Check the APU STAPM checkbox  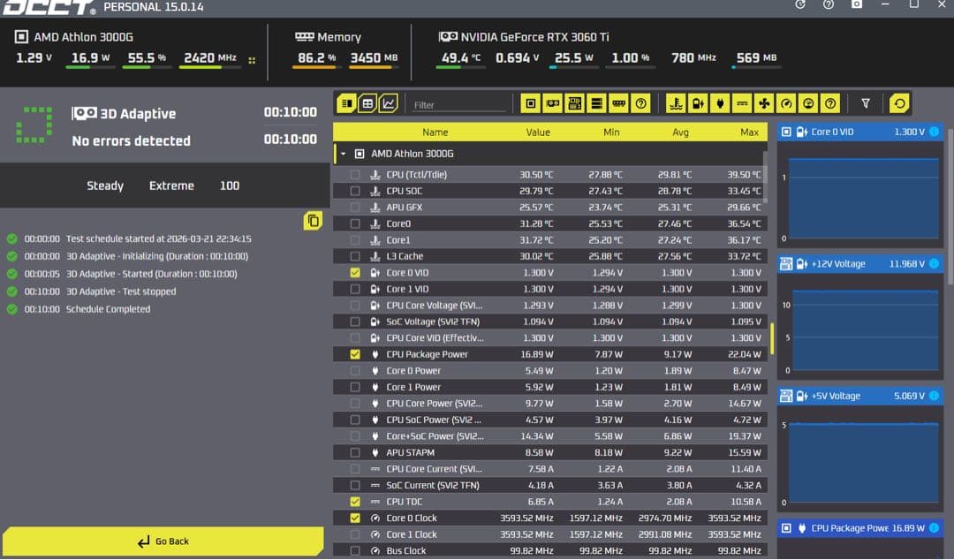355,452
